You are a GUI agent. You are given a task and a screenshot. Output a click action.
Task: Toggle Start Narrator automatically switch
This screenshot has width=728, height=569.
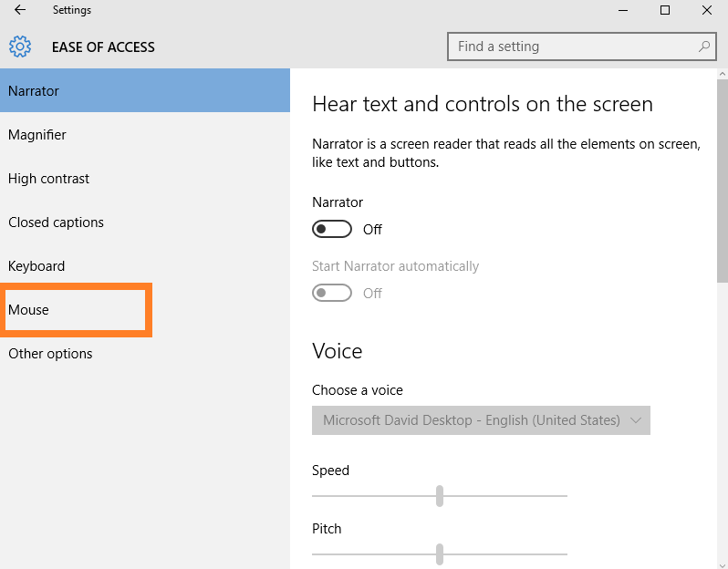pyautogui.click(x=332, y=293)
